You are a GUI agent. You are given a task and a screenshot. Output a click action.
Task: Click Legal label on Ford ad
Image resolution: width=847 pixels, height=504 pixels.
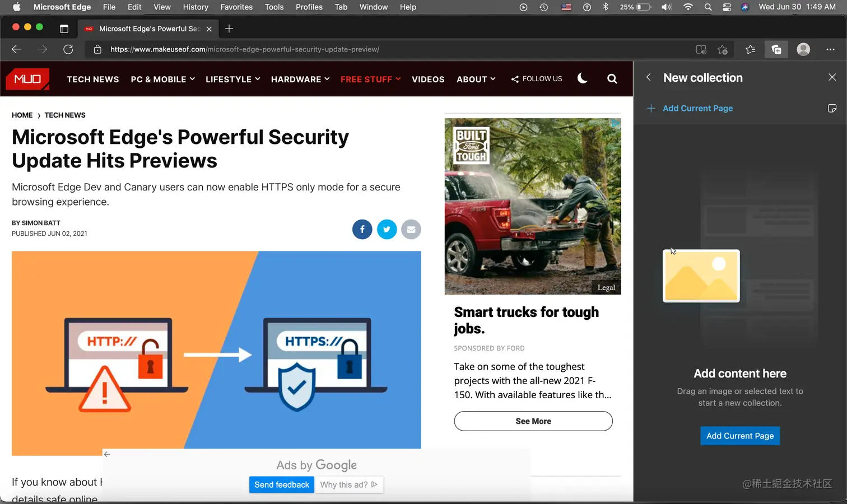[x=606, y=287]
